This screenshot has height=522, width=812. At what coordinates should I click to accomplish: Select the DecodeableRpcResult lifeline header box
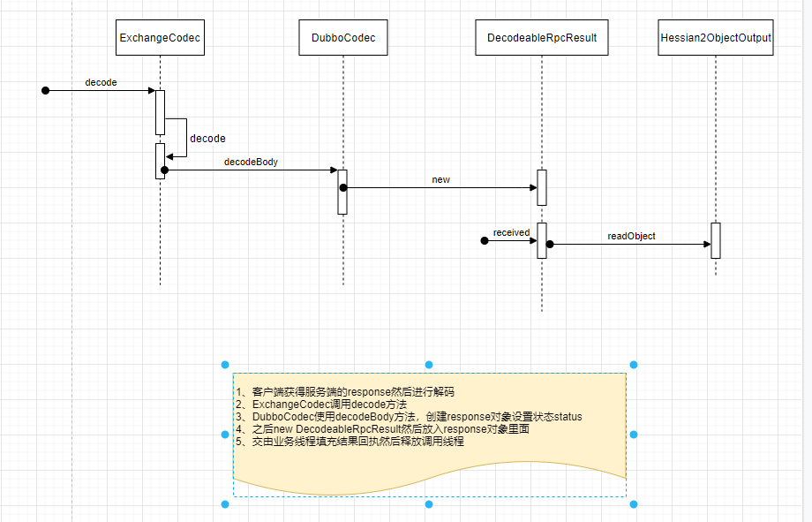click(x=542, y=37)
